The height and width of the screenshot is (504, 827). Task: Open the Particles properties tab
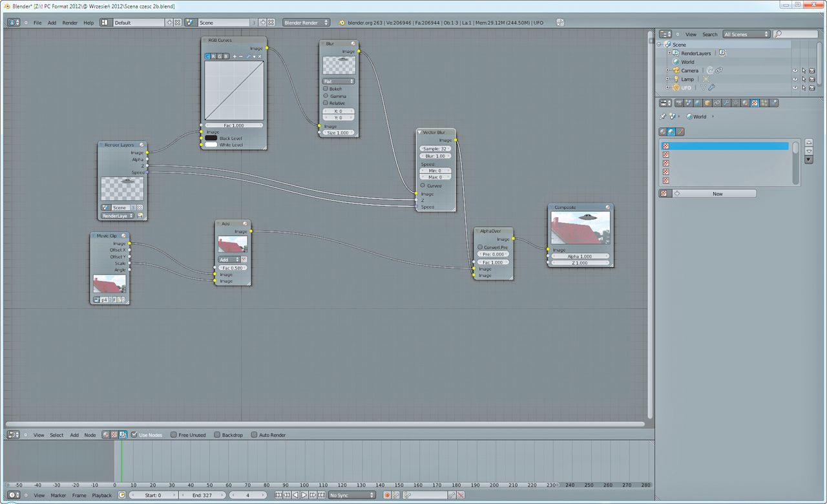pyautogui.click(x=764, y=103)
